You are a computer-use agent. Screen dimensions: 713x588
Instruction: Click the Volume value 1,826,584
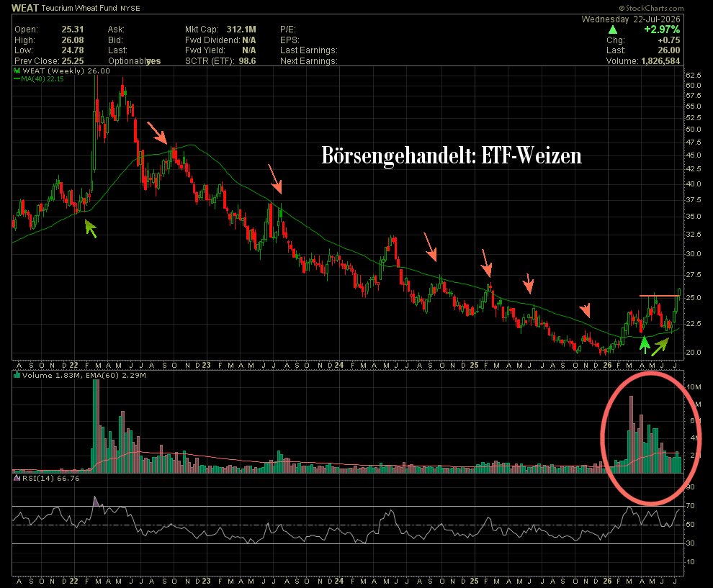click(x=660, y=61)
